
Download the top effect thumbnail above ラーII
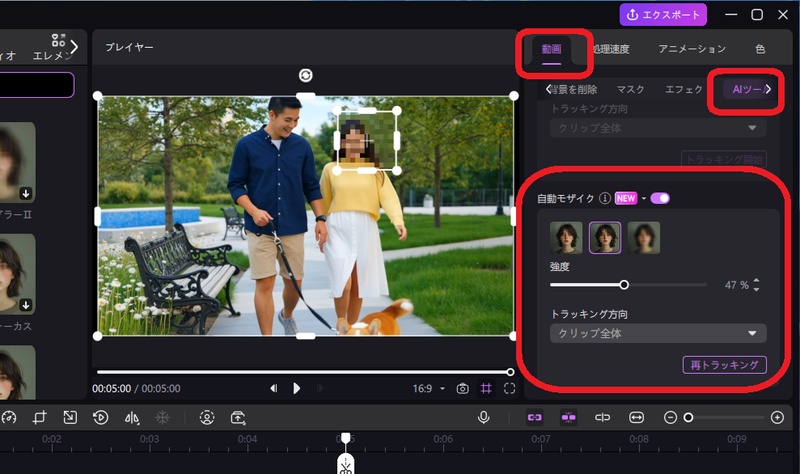click(26, 193)
